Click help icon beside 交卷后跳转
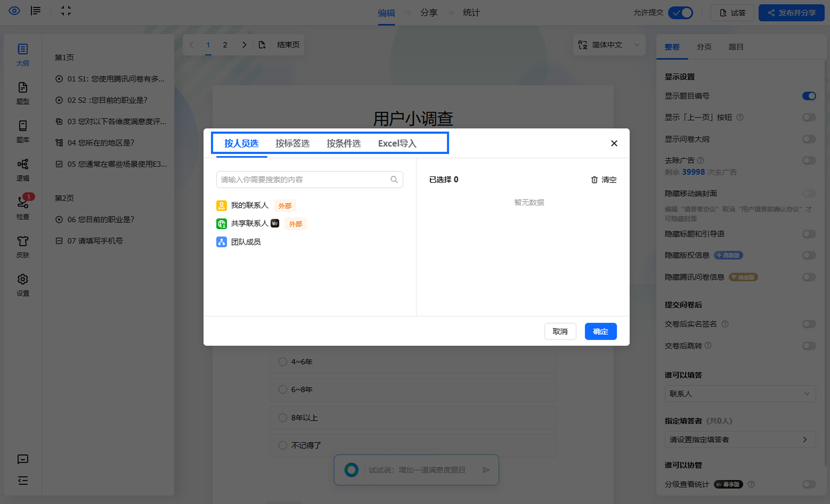 point(708,346)
